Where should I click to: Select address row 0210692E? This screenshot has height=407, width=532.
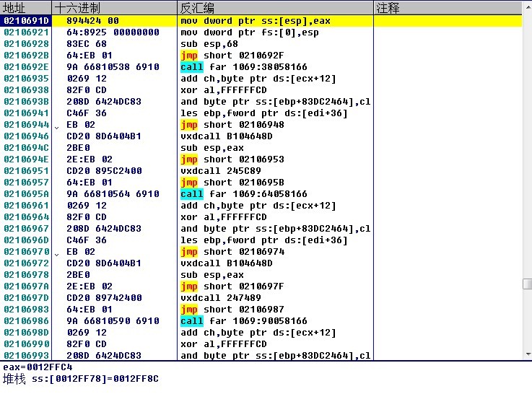(x=26, y=67)
